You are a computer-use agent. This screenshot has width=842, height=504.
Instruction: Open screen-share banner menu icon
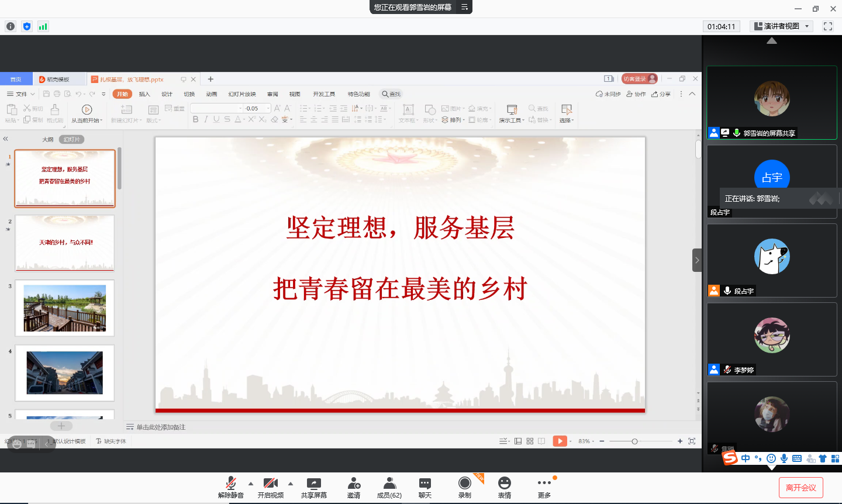pyautogui.click(x=464, y=7)
